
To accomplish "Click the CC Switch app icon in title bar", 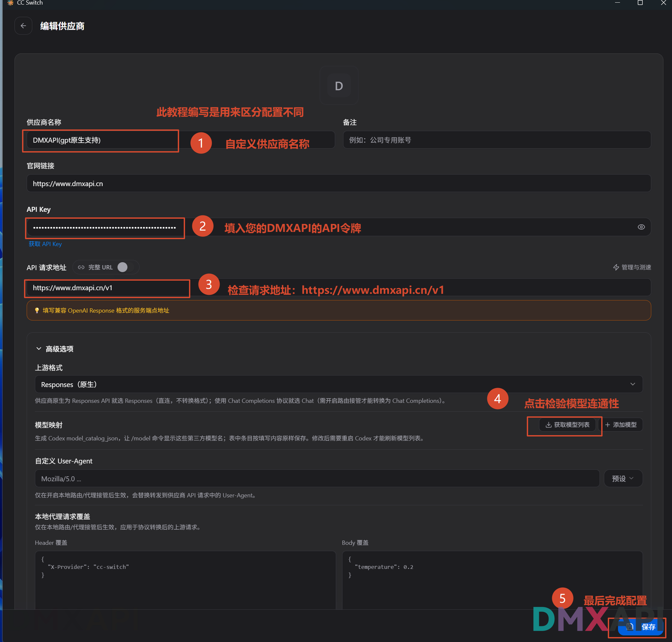I will [10, 3].
